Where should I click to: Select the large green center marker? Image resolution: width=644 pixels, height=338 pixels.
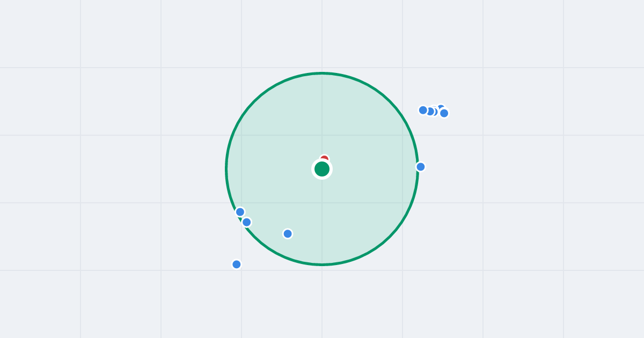click(322, 169)
